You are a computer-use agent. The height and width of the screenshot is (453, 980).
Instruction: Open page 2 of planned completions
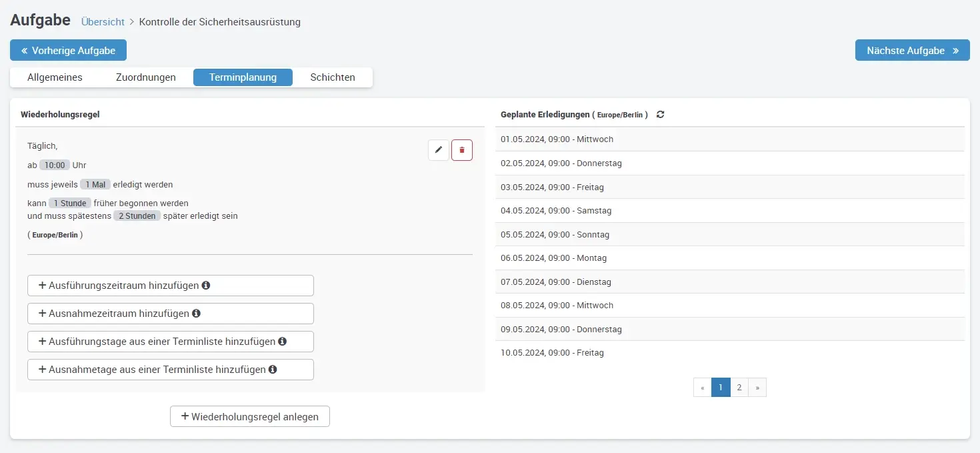[739, 388]
